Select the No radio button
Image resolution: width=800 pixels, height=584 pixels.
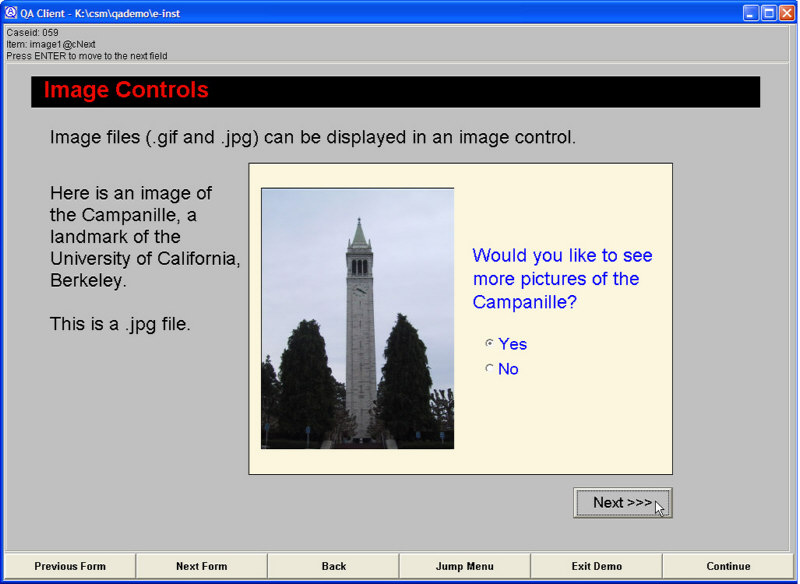(489, 368)
